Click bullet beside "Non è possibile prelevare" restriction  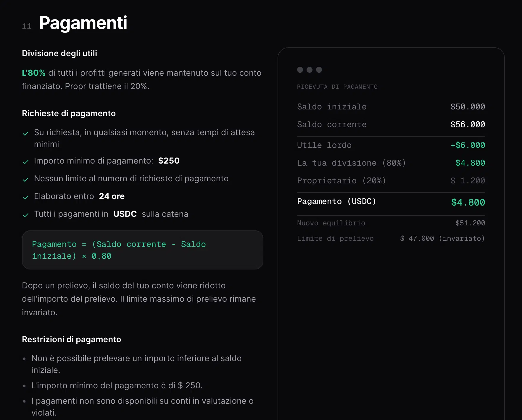(25, 359)
